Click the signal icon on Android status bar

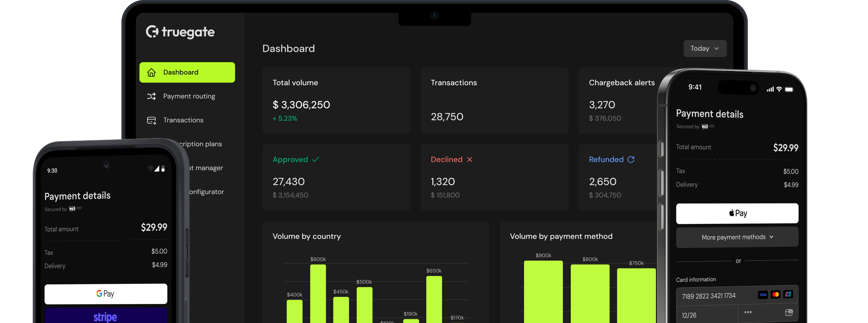pos(157,168)
